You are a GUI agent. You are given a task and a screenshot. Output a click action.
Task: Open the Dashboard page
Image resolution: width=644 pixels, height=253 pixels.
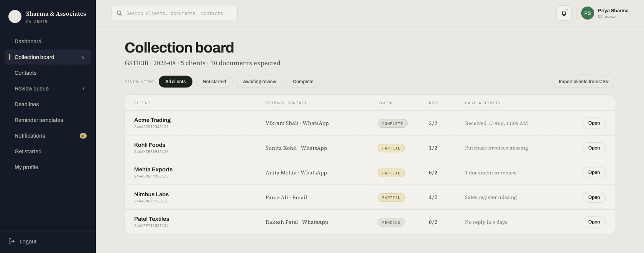click(48, 41)
